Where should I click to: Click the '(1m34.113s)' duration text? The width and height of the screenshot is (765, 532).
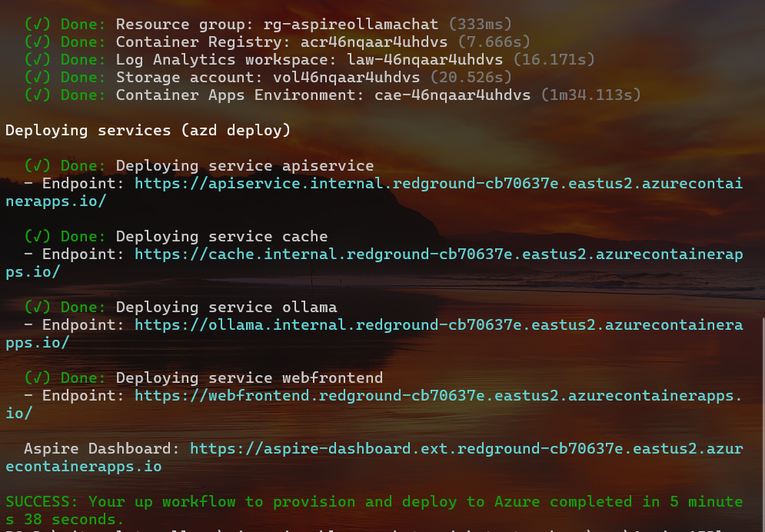point(590,95)
